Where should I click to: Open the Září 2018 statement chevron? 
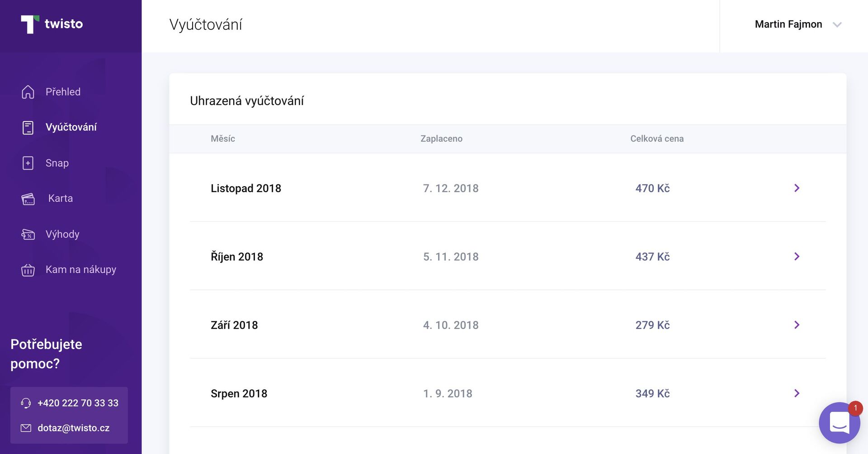797,325
